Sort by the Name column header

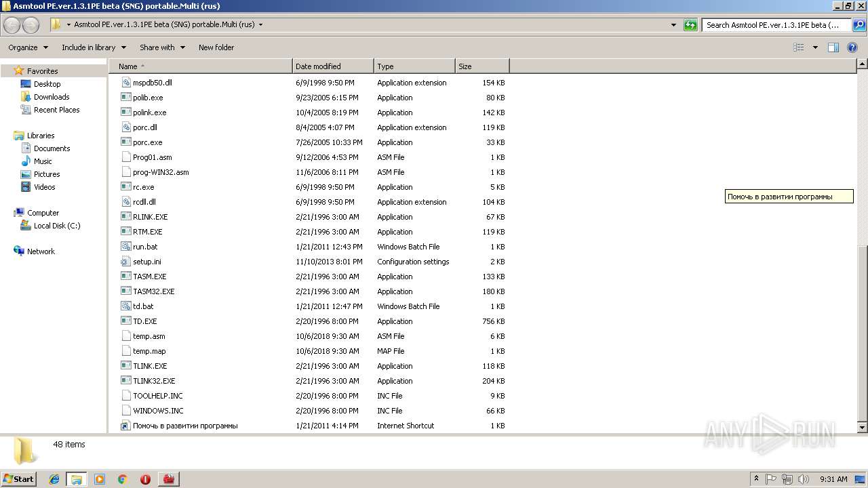coord(201,66)
